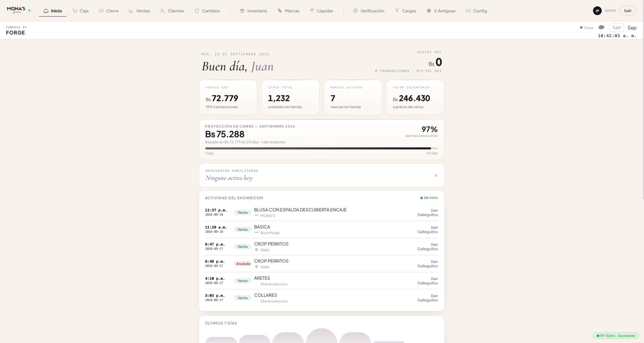
Task: Click the Salir button beside the cloud
Action: click(616, 28)
